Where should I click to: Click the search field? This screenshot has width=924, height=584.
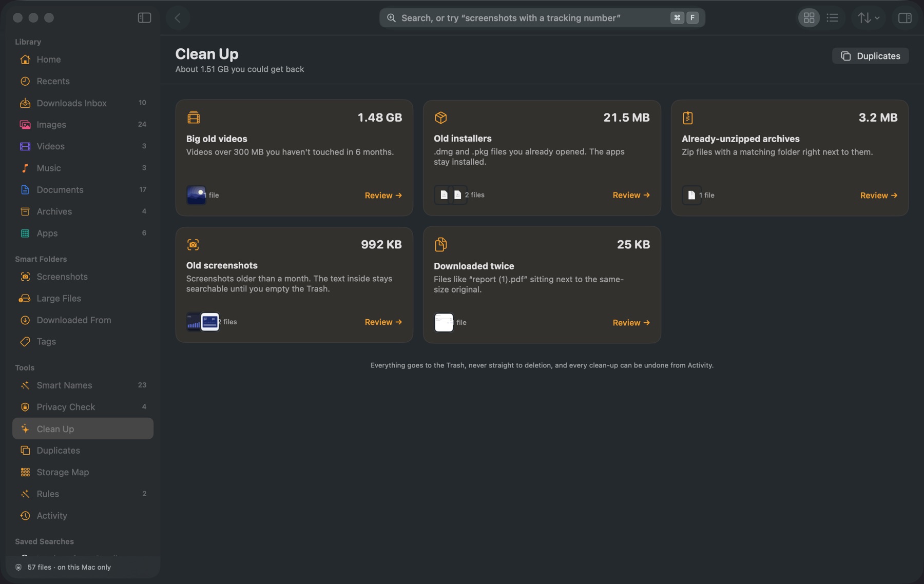click(x=542, y=18)
